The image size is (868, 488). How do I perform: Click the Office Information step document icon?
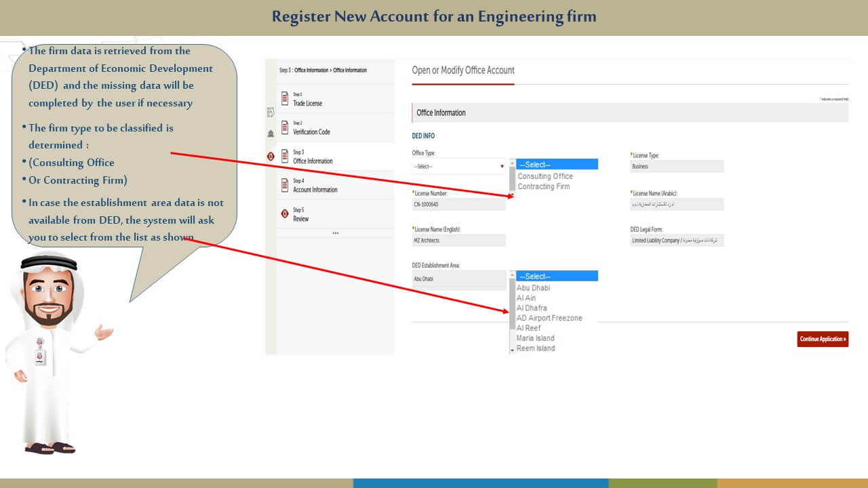click(285, 157)
